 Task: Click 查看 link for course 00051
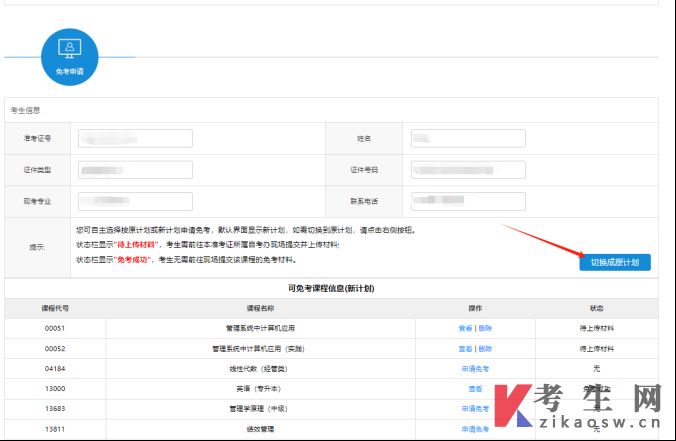pos(465,328)
